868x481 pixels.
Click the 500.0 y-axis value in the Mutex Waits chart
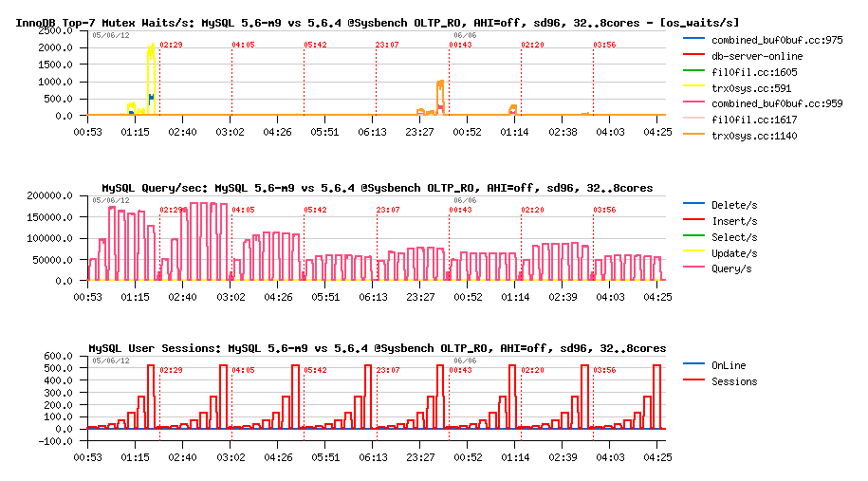pos(58,99)
